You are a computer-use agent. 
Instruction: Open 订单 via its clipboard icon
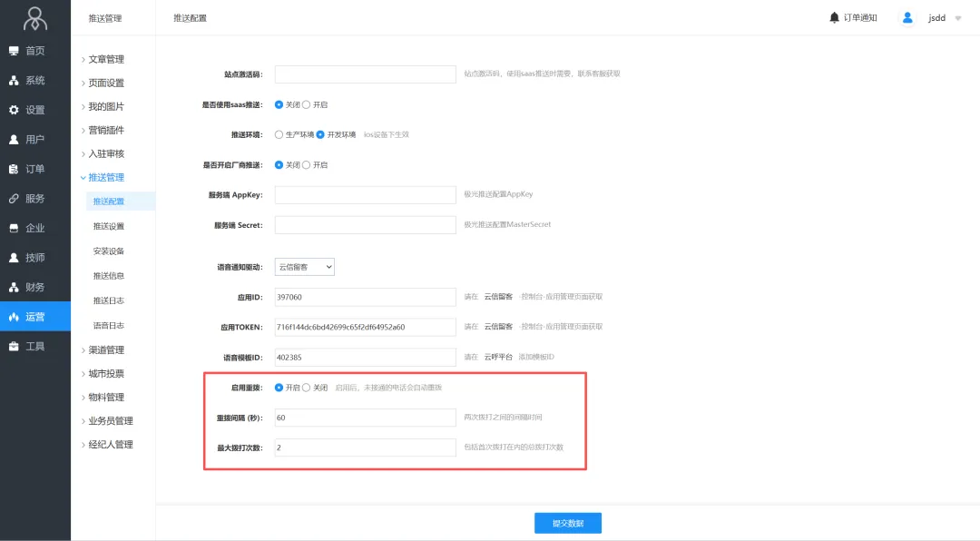coord(14,169)
